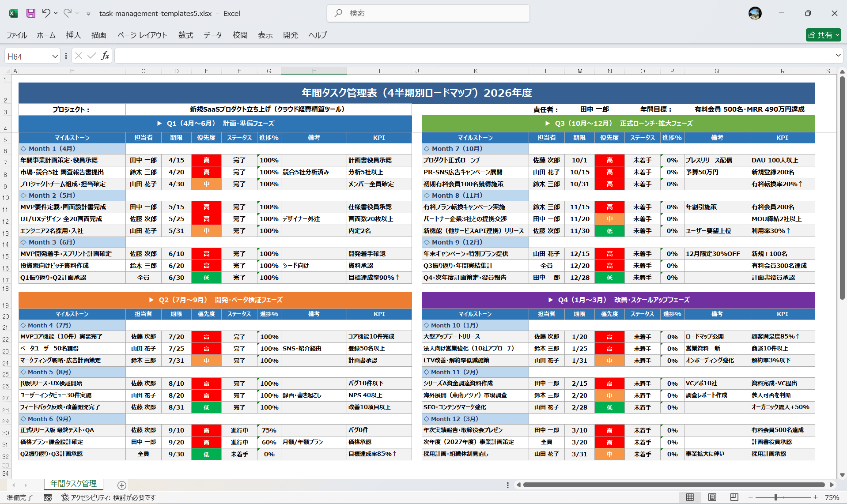Click the Undo arrow icon
Viewport: 847px width, 504px height.
pyautogui.click(x=46, y=13)
